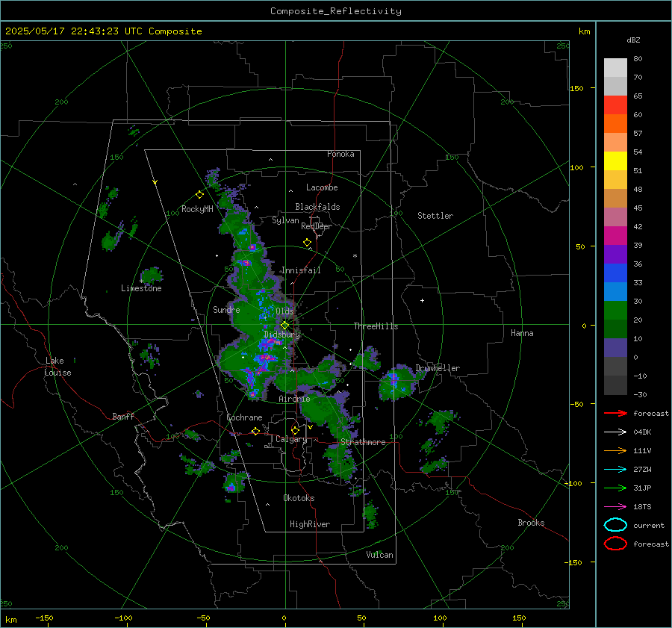Click the Blackfalds city label
Screen dimensions: 672x628
[x=317, y=207]
